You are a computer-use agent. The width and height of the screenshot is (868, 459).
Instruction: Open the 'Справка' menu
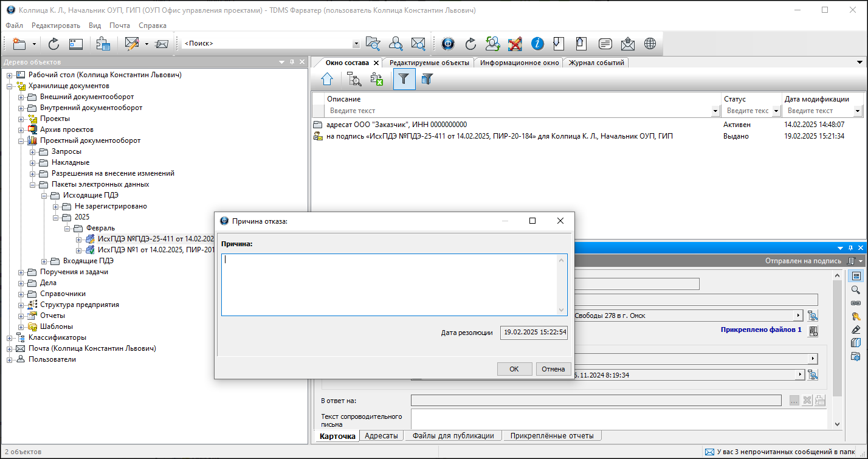(153, 26)
